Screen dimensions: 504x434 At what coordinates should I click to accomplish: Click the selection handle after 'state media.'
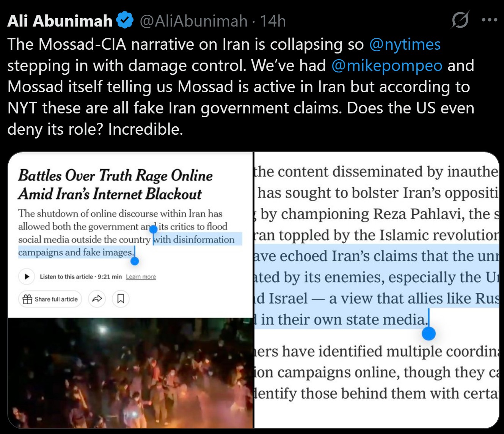(x=429, y=333)
